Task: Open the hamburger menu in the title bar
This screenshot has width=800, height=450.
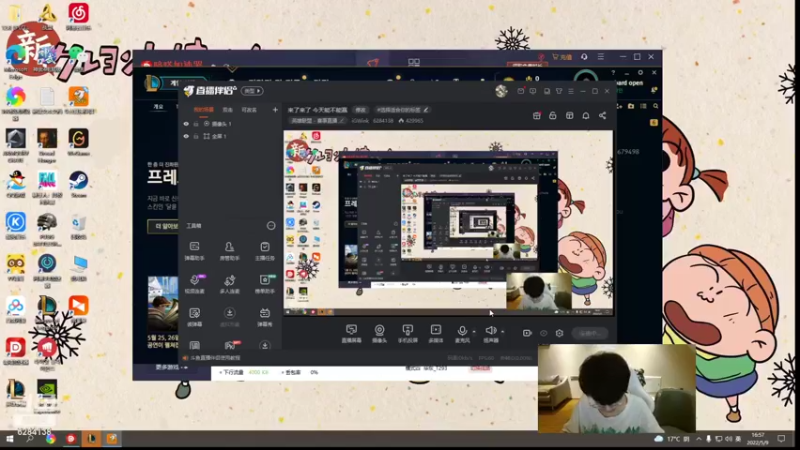Action: click(571, 91)
